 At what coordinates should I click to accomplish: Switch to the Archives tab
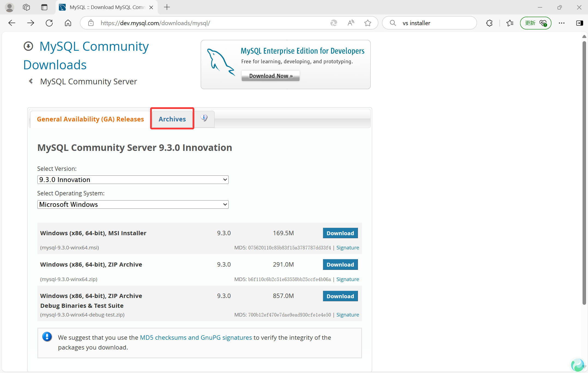coord(172,119)
